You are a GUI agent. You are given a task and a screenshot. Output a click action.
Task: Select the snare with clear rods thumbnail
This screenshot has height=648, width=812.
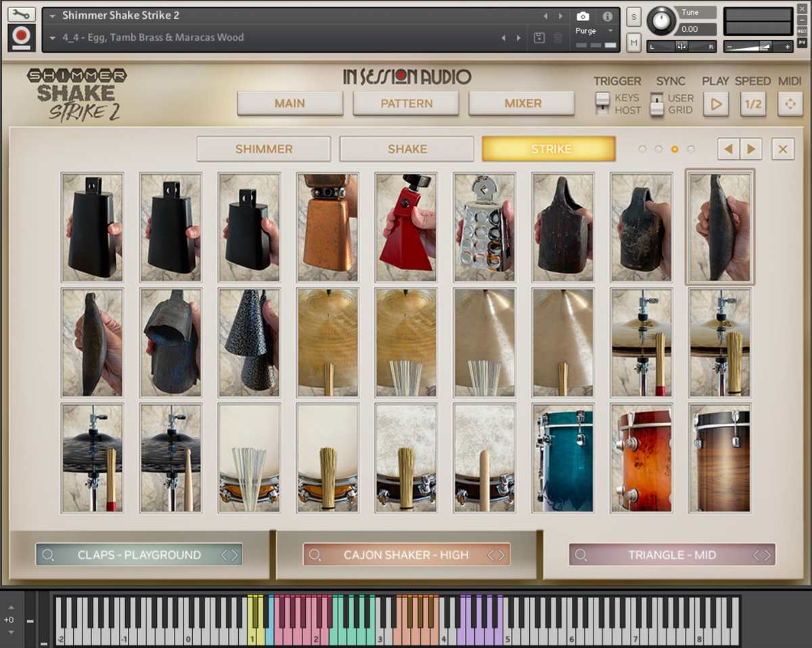[x=249, y=458]
